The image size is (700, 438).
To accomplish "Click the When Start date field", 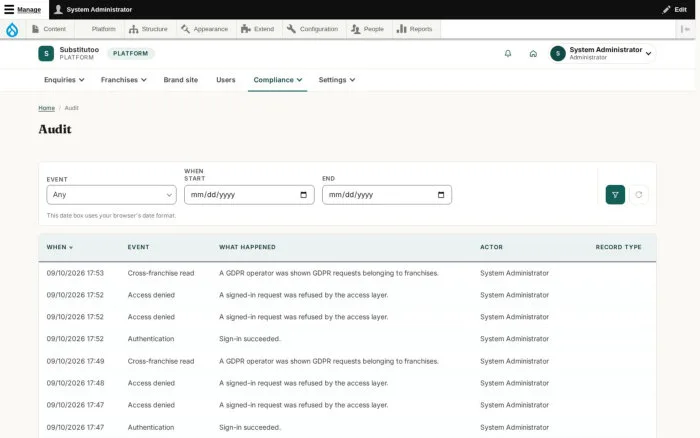I will 249,195.
